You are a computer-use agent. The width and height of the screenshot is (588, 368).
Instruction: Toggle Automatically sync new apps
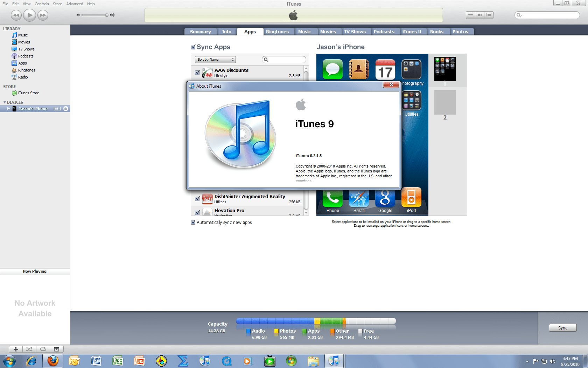pos(193,222)
